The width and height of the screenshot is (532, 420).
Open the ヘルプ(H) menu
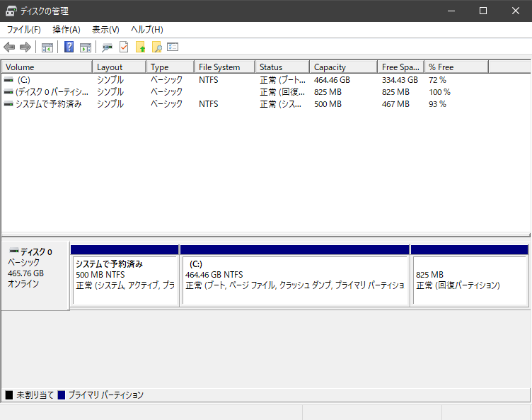coord(147,30)
